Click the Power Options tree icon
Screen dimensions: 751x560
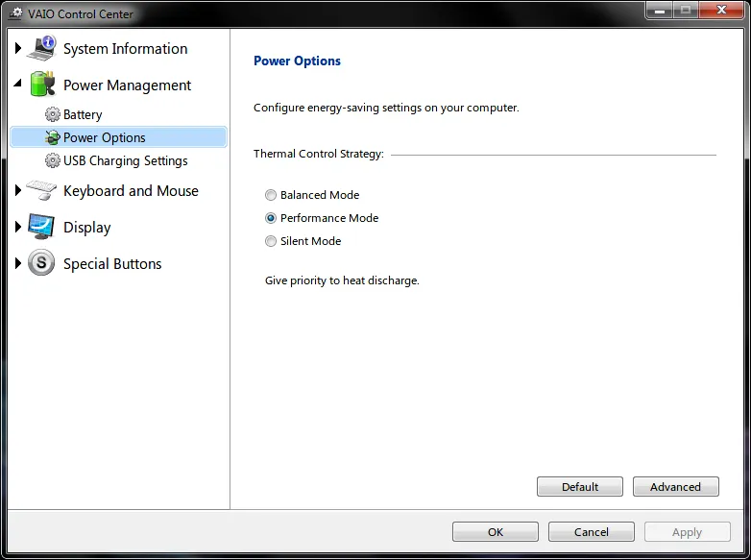tap(52, 137)
